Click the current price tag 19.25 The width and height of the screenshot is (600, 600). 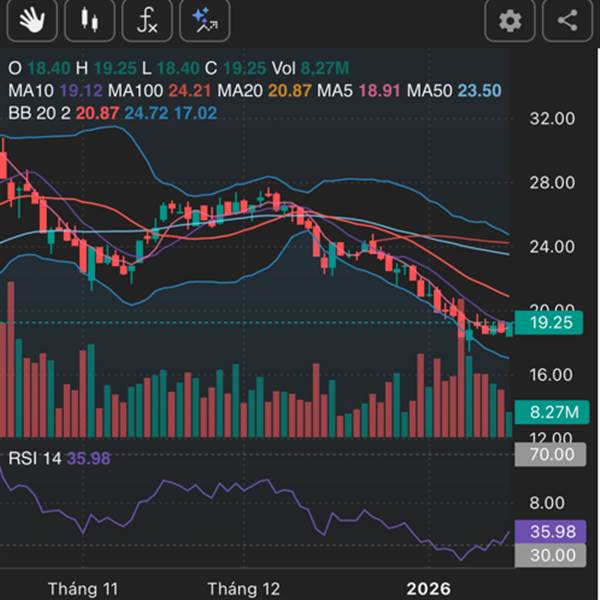(x=549, y=323)
